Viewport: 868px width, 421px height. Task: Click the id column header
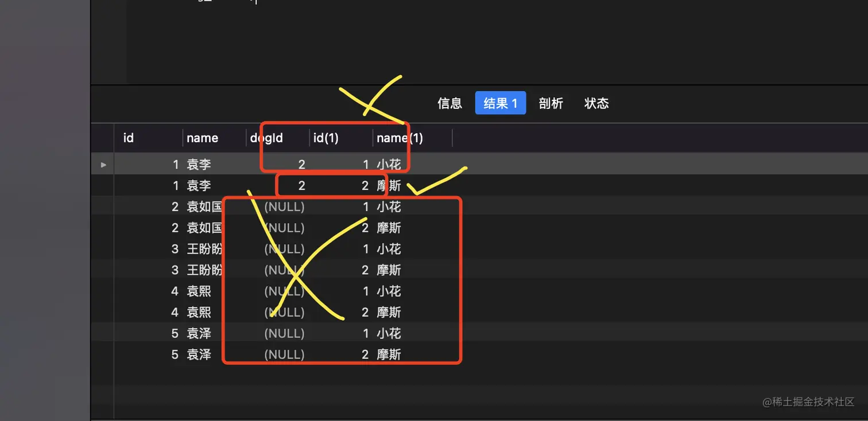pos(129,138)
